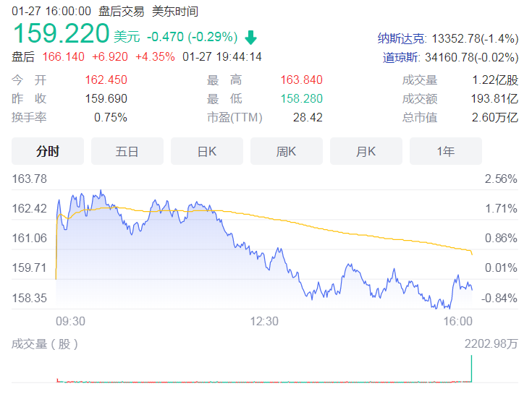Click the percent axis label 2.56%
The image size is (532, 394).
501,179
